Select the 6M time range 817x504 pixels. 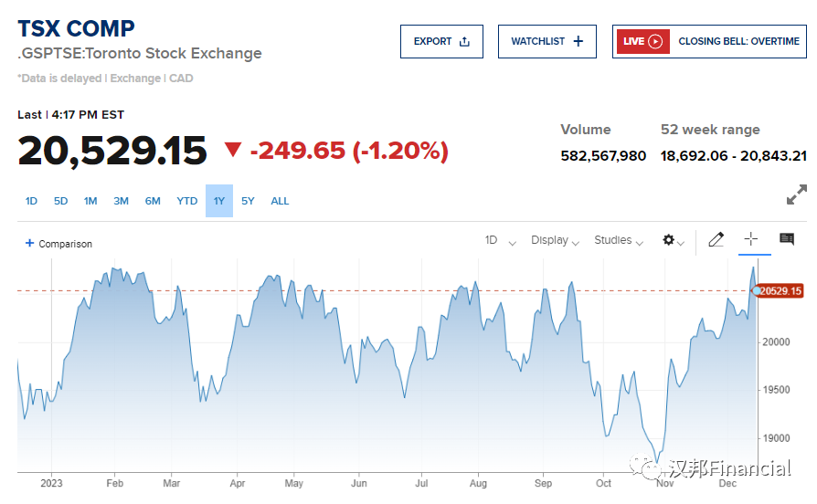[153, 201]
